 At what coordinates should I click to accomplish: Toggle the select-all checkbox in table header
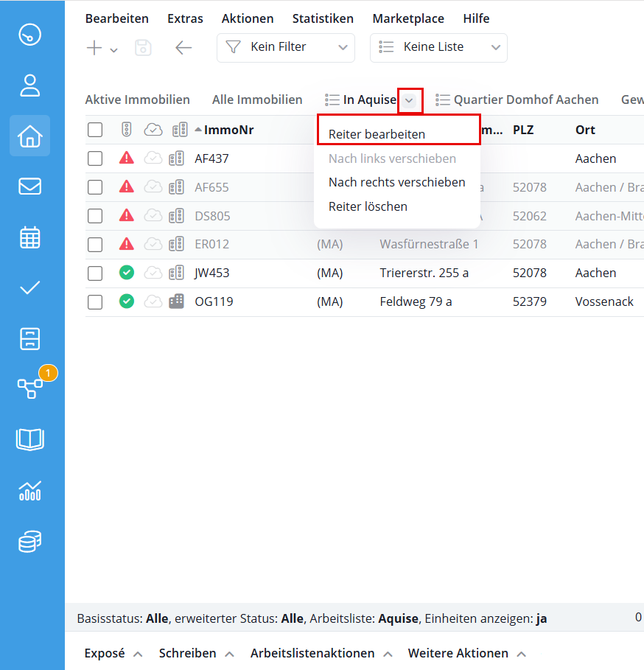pos(95,130)
